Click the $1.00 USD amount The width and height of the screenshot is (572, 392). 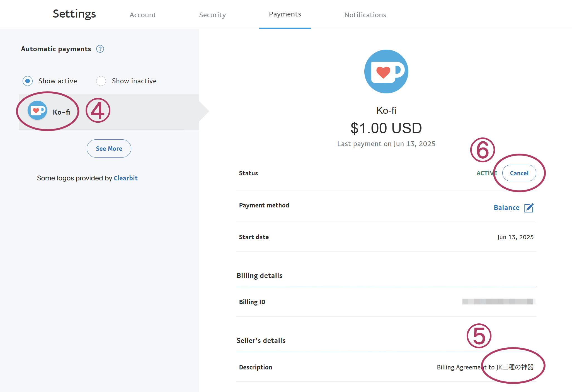[x=386, y=128]
